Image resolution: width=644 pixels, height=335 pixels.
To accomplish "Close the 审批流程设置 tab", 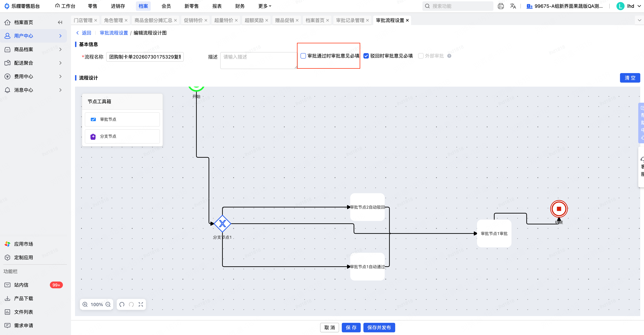I will (407, 20).
